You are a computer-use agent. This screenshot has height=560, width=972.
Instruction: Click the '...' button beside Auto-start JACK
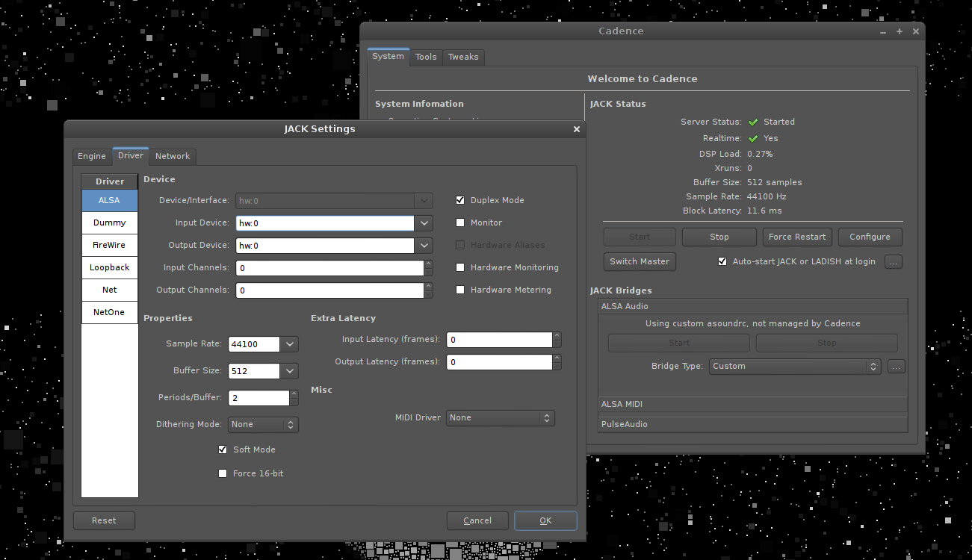point(894,262)
